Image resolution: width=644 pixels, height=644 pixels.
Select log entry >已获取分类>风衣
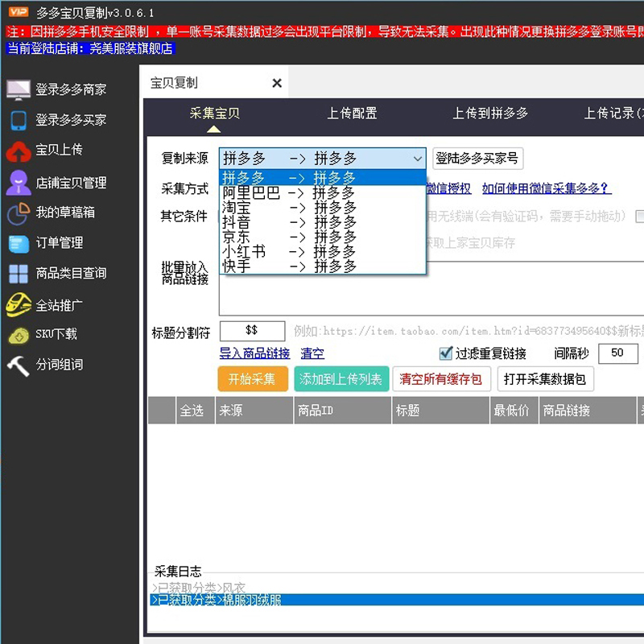point(198,588)
